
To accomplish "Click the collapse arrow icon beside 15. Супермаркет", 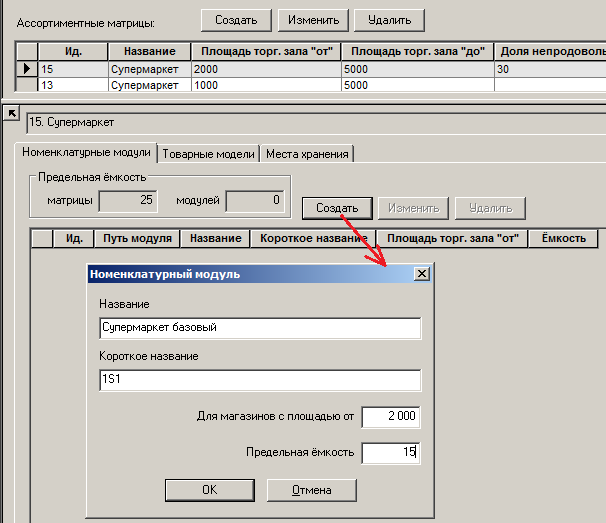I will [x=12, y=113].
